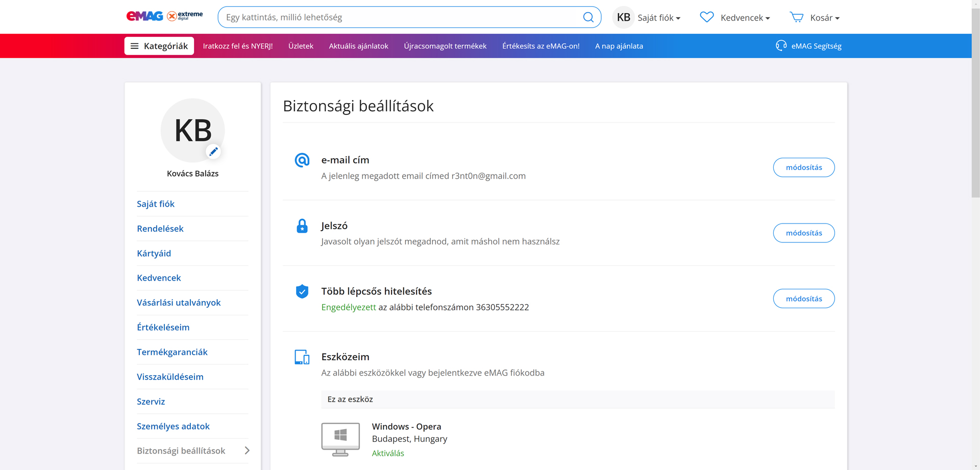The image size is (980, 470).
Task: Focus the search input field
Action: (x=398, y=17)
